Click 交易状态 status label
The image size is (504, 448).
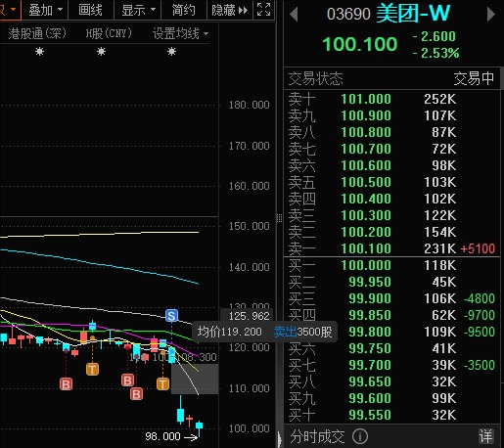[315, 78]
